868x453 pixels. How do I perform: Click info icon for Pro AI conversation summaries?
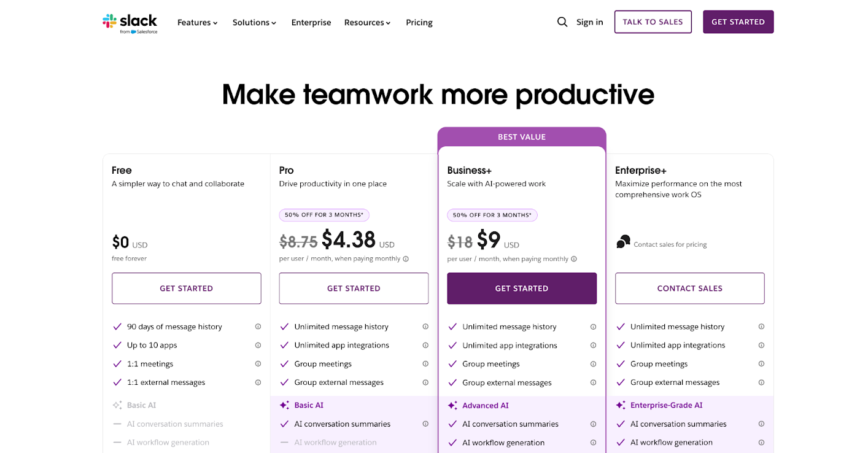click(425, 424)
